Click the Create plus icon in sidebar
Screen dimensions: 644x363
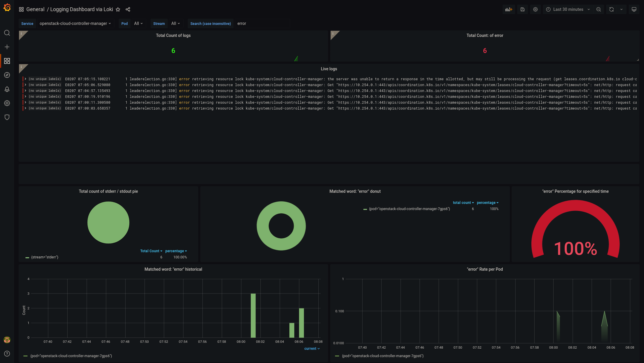coord(7,47)
